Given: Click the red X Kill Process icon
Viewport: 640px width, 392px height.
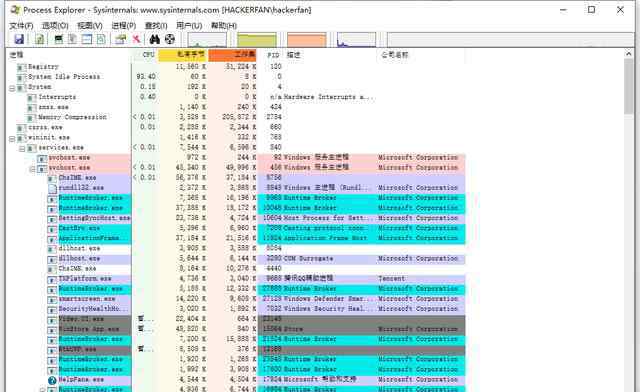Looking at the screenshot, I should [x=137, y=39].
